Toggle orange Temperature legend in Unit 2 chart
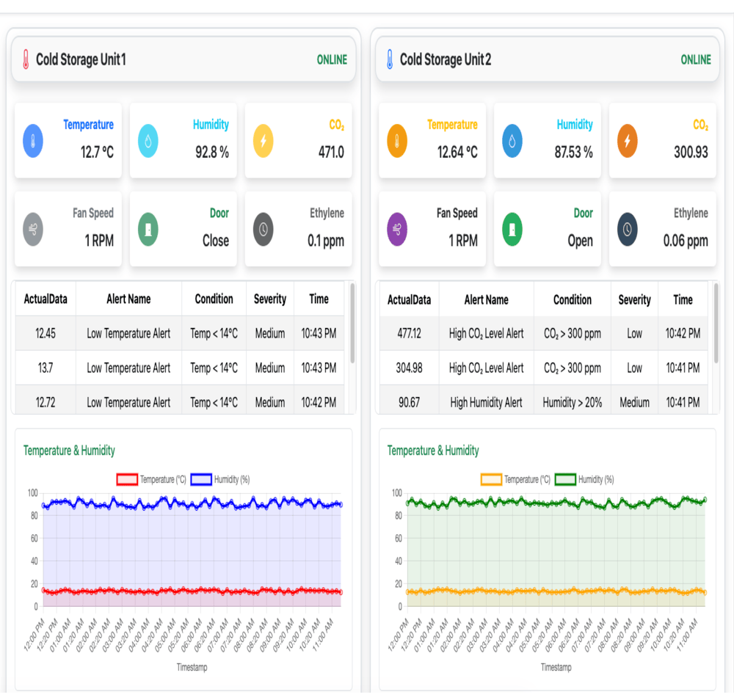 point(491,479)
